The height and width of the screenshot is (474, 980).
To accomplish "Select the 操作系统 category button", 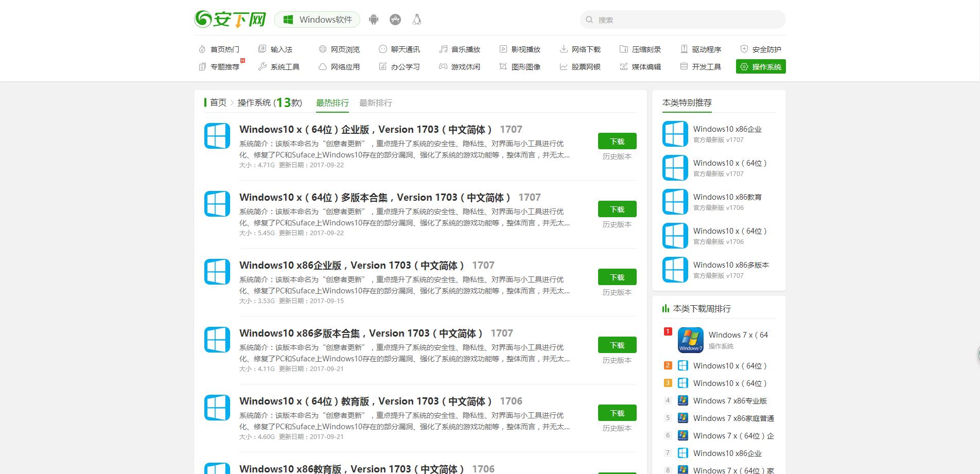I will point(761,67).
